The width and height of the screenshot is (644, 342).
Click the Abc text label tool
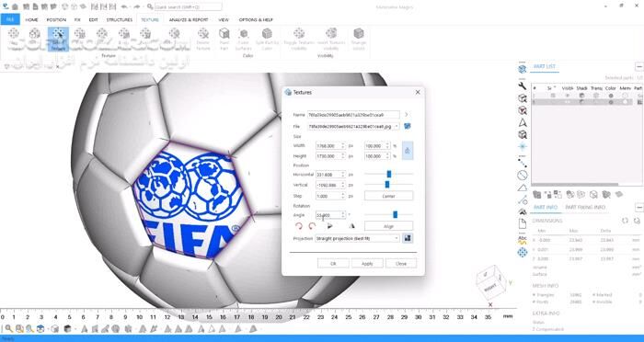click(x=522, y=239)
